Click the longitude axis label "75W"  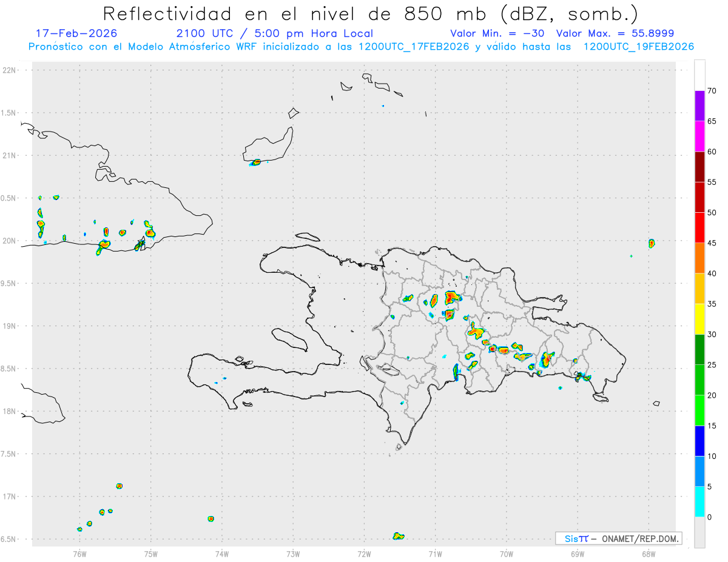[151, 554]
